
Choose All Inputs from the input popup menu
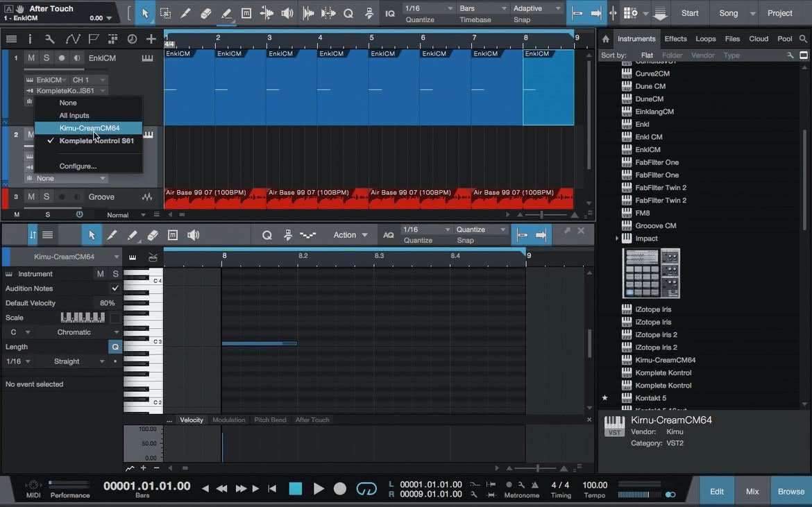pyautogui.click(x=89, y=115)
